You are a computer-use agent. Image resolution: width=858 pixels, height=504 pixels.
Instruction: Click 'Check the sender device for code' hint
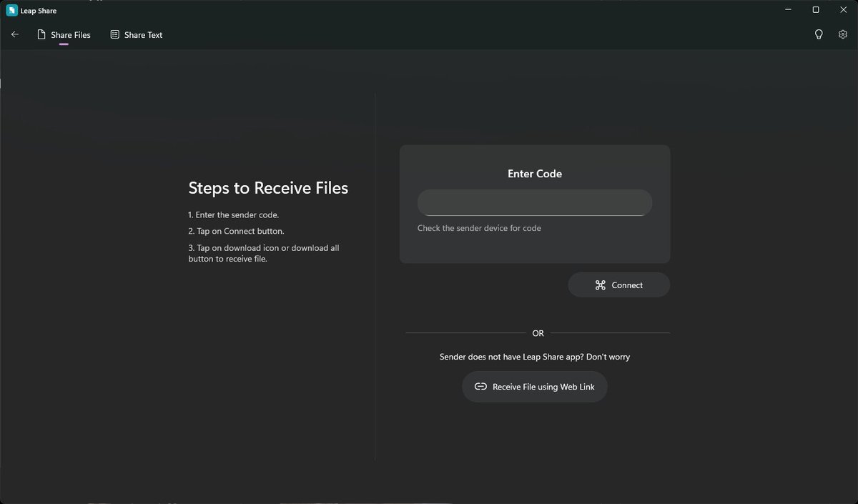[x=479, y=228]
